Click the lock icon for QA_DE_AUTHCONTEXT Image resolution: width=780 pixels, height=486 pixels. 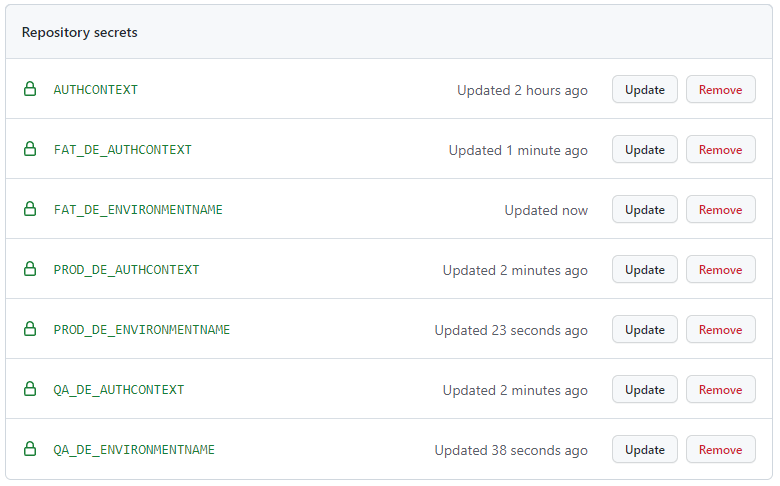(30, 389)
